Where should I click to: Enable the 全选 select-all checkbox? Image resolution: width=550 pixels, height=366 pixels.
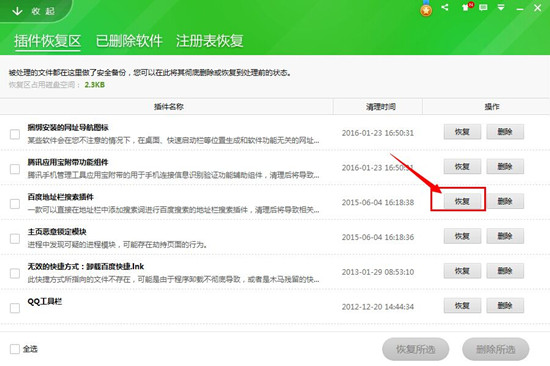(x=15, y=349)
